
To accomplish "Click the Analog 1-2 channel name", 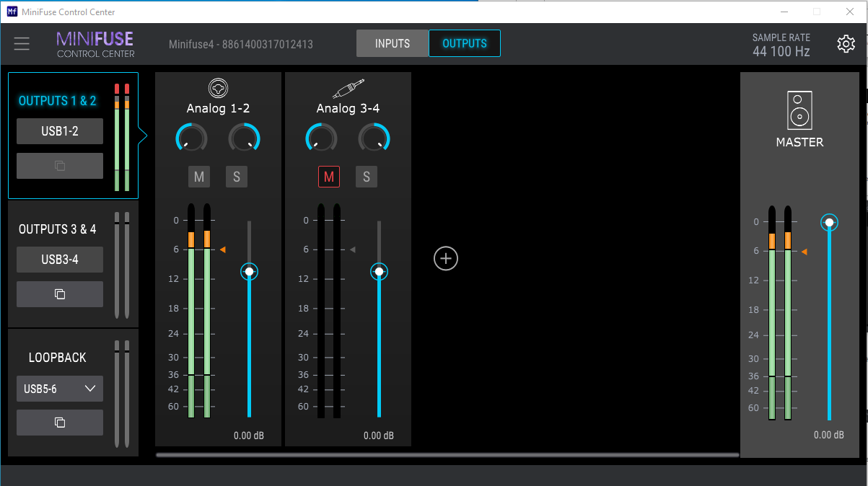I will tap(218, 109).
